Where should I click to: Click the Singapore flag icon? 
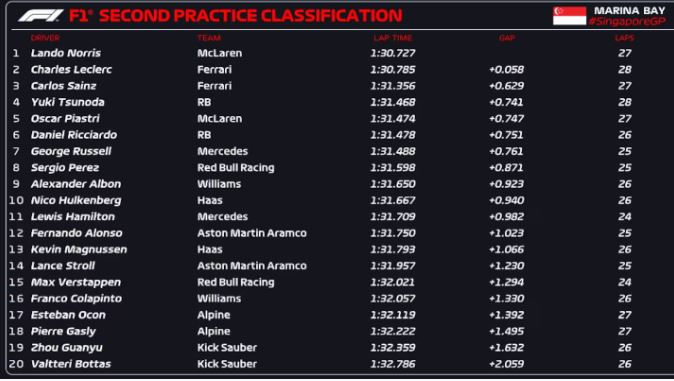click(x=569, y=16)
